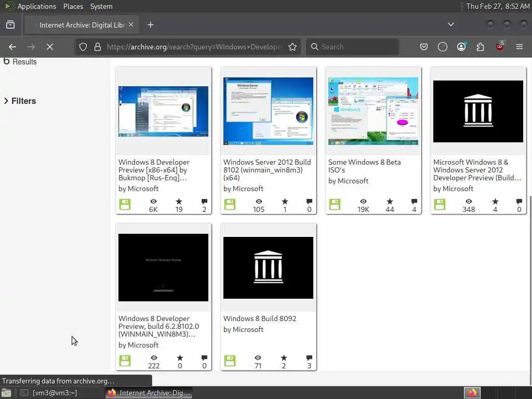Click '19K' views count on Beta ISO's card
Image resolution: width=532 pixels, height=399 pixels.
tap(363, 209)
